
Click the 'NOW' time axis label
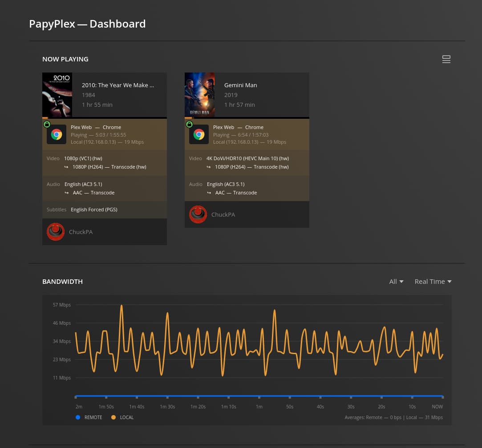point(437,407)
